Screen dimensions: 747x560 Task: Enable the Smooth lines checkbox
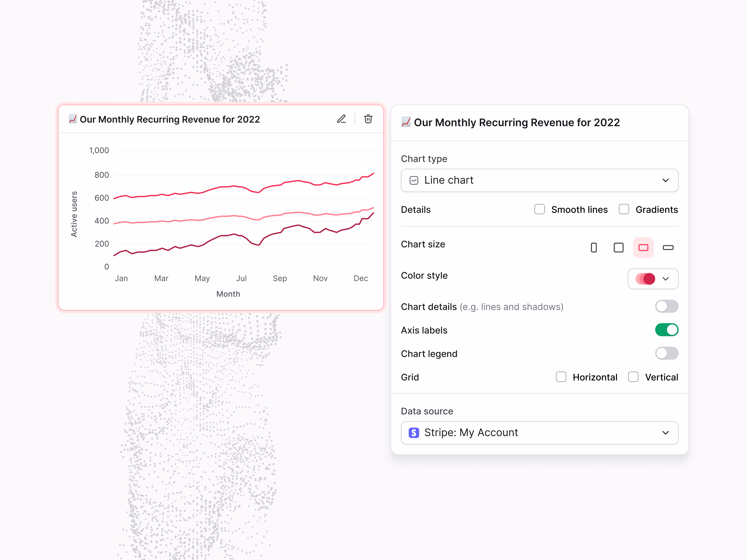[x=540, y=209]
